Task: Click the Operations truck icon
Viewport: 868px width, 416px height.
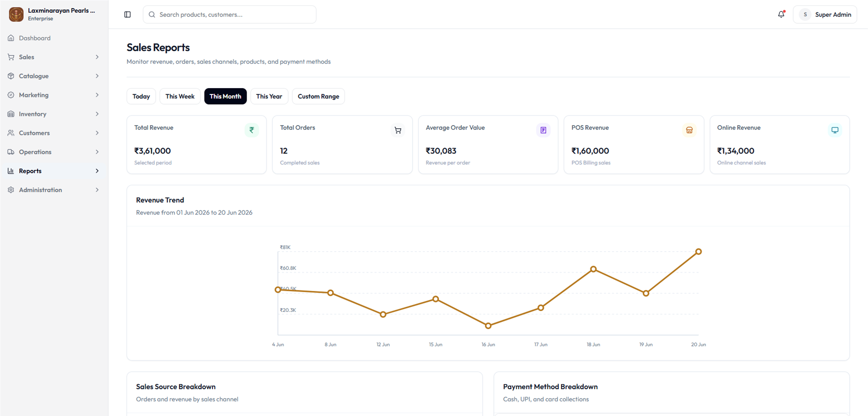Action: 11,152
